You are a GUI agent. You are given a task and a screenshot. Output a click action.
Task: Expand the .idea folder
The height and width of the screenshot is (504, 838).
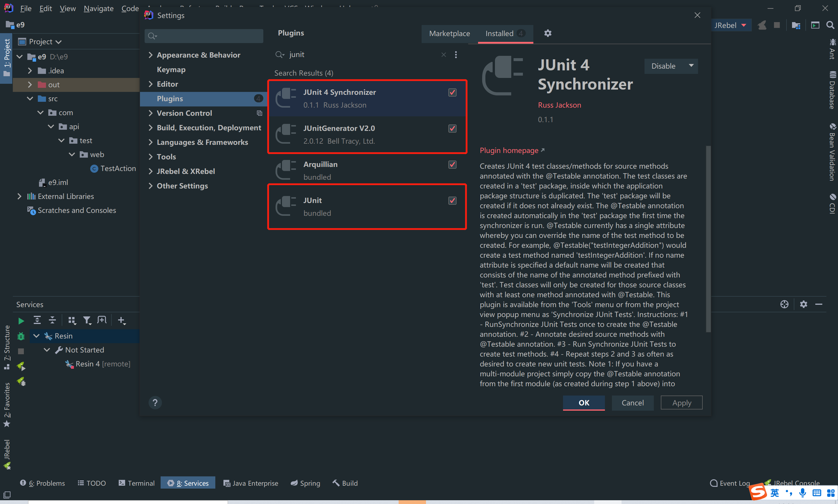30,71
